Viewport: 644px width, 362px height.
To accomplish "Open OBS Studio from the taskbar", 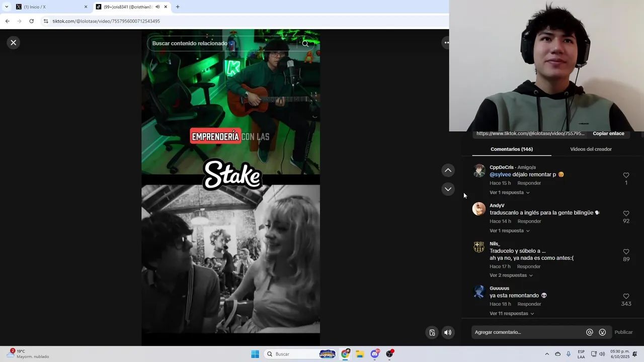I will pyautogui.click(x=389, y=354).
